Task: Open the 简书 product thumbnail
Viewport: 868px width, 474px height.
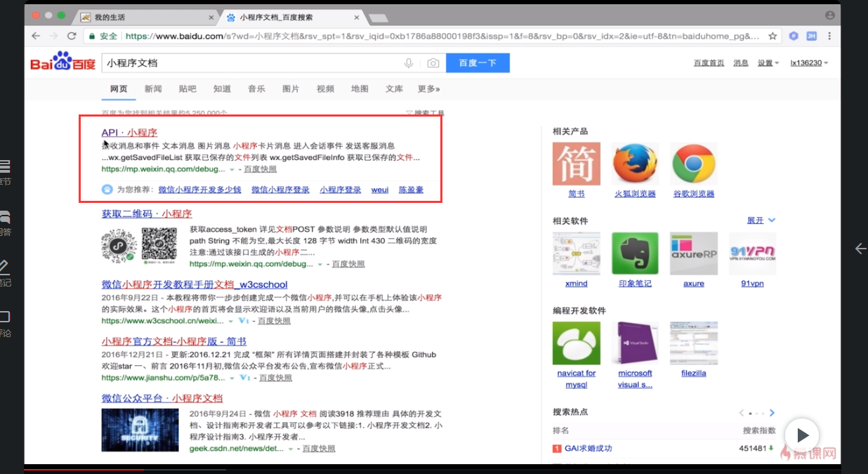Action: (577, 164)
